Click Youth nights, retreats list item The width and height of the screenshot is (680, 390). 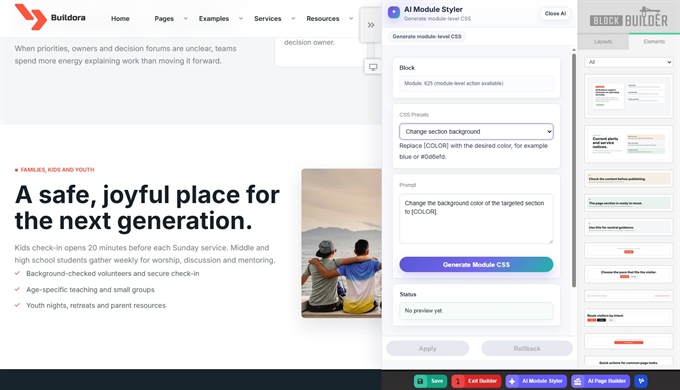tap(96, 305)
